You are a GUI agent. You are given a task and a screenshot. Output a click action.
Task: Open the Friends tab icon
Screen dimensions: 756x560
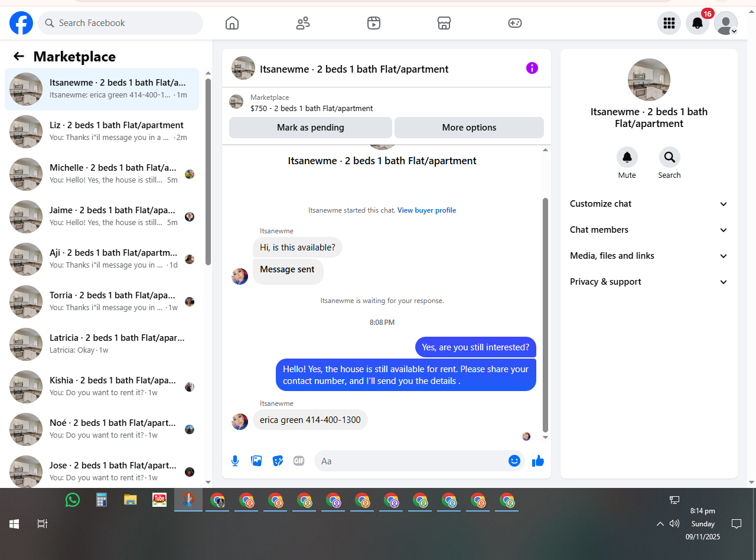pyautogui.click(x=303, y=23)
